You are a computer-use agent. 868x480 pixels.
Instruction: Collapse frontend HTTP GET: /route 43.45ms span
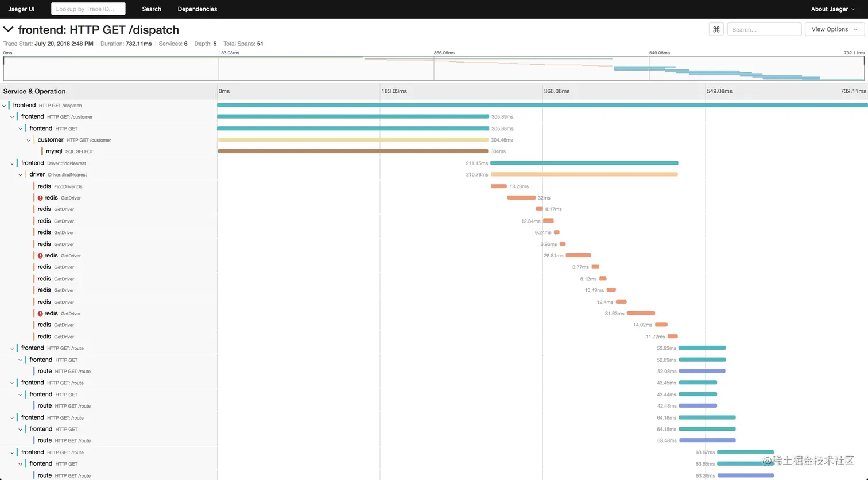pos(12,383)
